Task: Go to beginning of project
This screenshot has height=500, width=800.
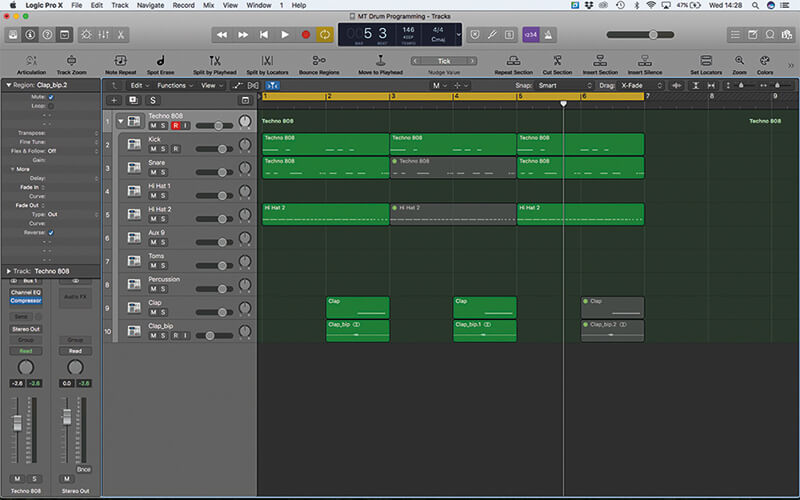Action: click(264, 35)
